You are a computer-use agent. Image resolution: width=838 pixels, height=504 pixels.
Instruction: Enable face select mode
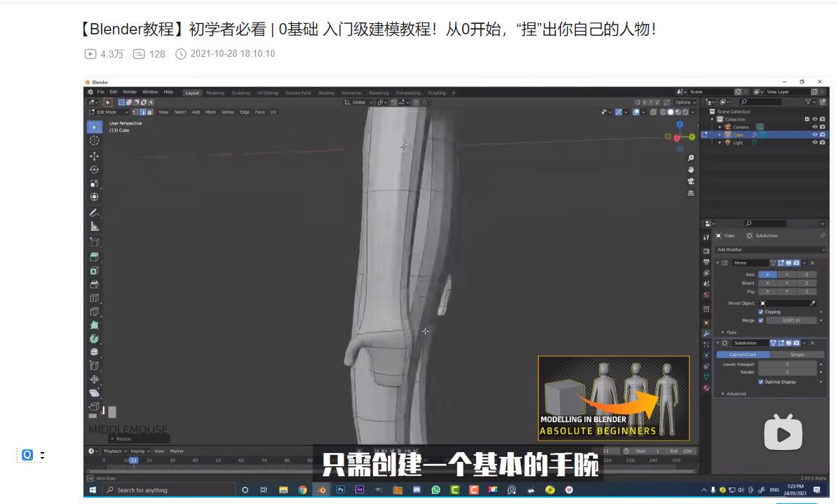point(149,112)
